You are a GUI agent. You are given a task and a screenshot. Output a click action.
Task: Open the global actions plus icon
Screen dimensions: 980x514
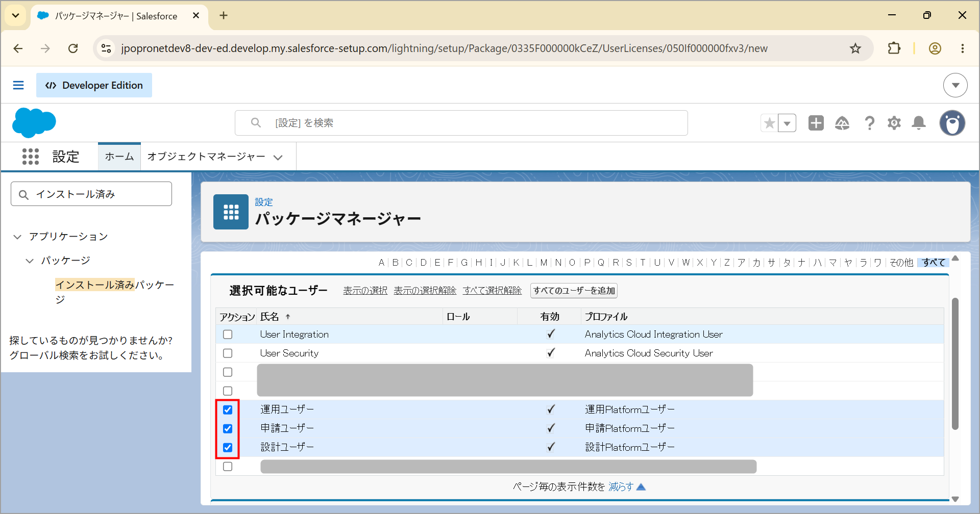tap(816, 123)
